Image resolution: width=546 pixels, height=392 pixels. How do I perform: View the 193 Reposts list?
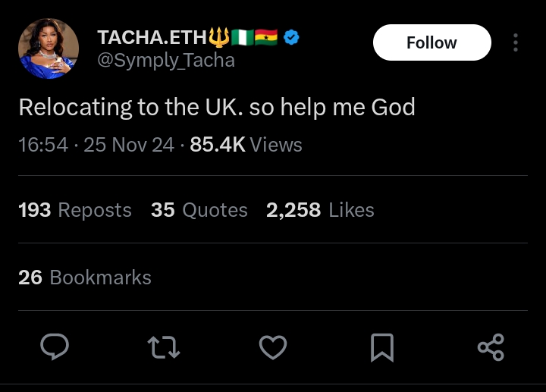(x=75, y=210)
